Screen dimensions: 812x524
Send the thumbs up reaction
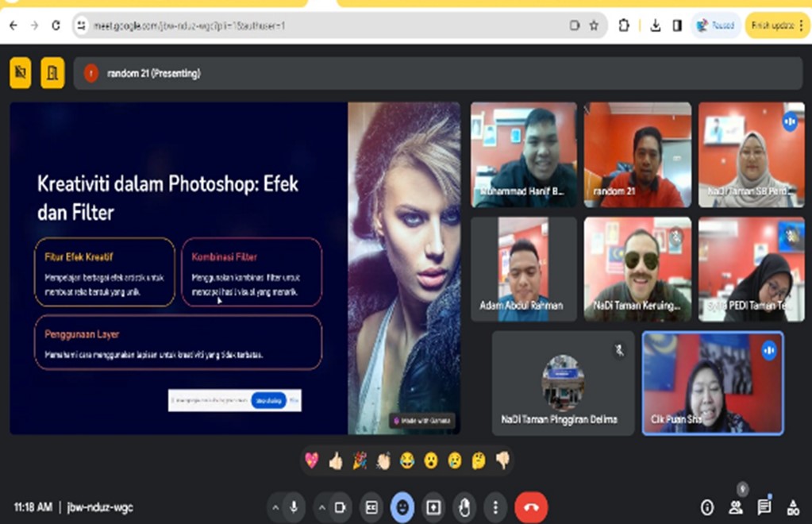coord(336,460)
